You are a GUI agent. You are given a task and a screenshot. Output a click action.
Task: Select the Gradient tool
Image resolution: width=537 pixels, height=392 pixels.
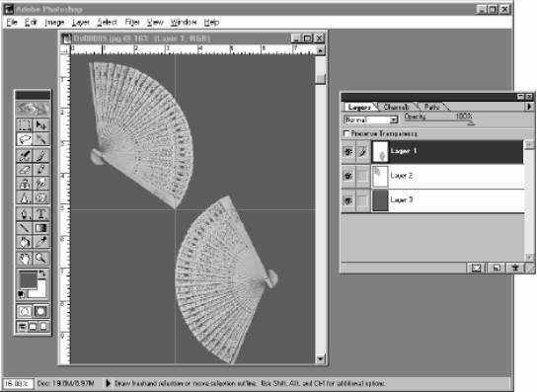coord(41,228)
